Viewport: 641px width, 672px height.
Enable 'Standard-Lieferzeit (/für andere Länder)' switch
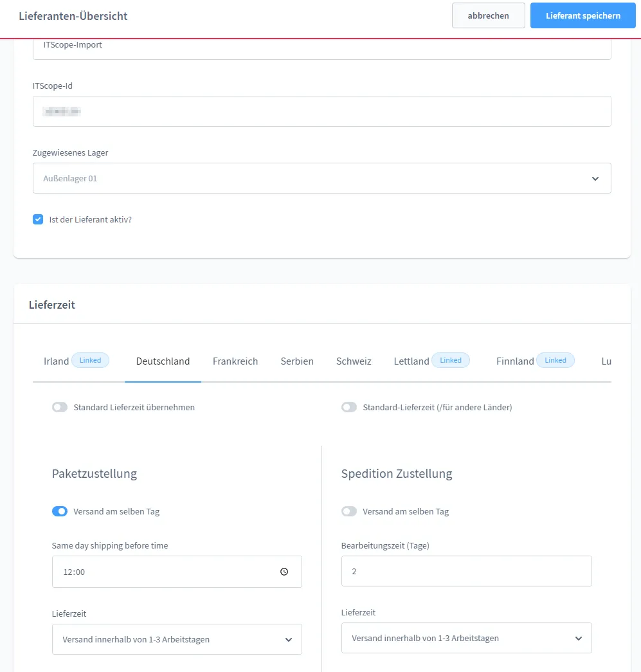(x=349, y=407)
